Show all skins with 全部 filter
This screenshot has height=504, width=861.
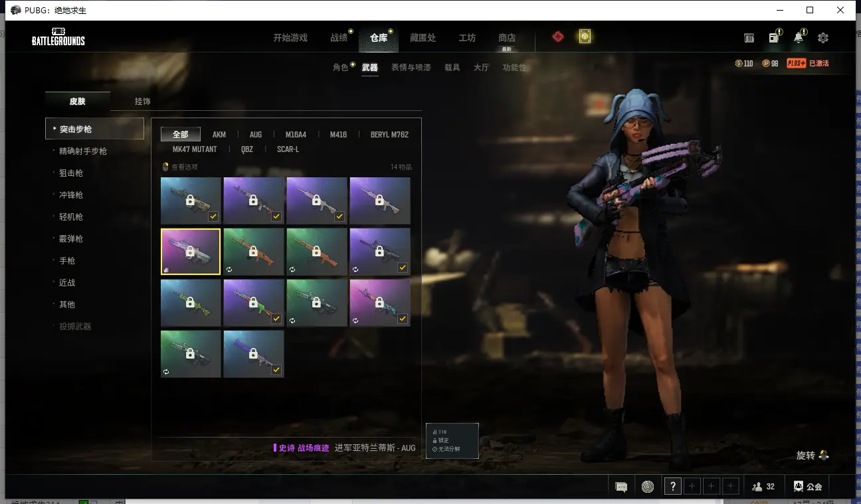click(181, 135)
